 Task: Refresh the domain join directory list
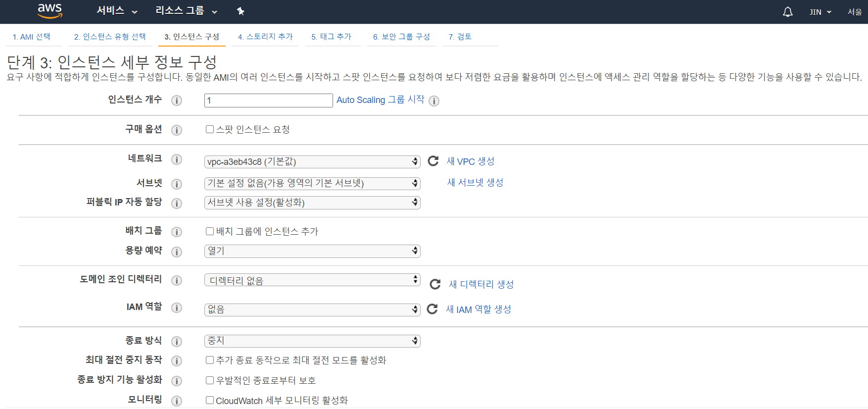click(x=435, y=284)
